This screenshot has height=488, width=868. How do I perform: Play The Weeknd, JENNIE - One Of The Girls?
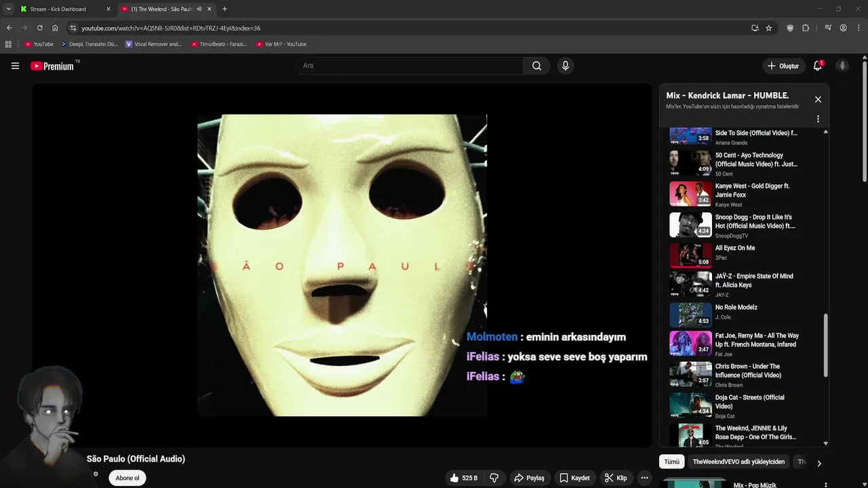pyautogui.click(x=745, y=436)
